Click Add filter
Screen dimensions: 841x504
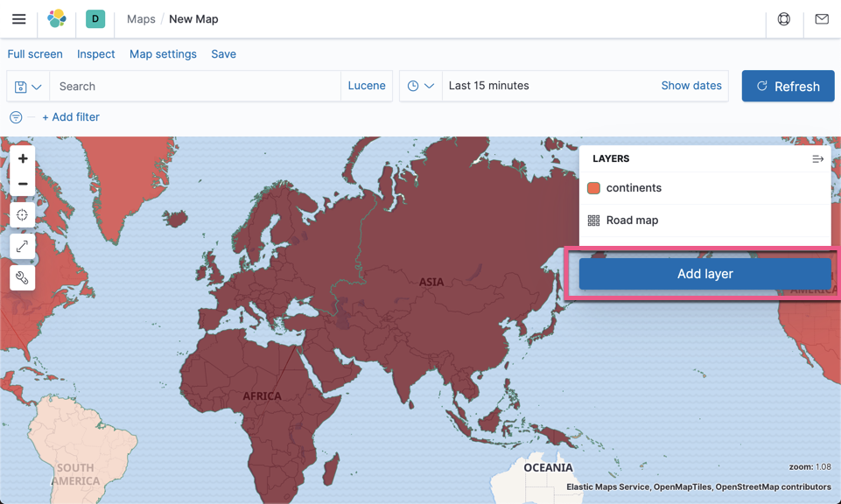click(x=71, y=117)
